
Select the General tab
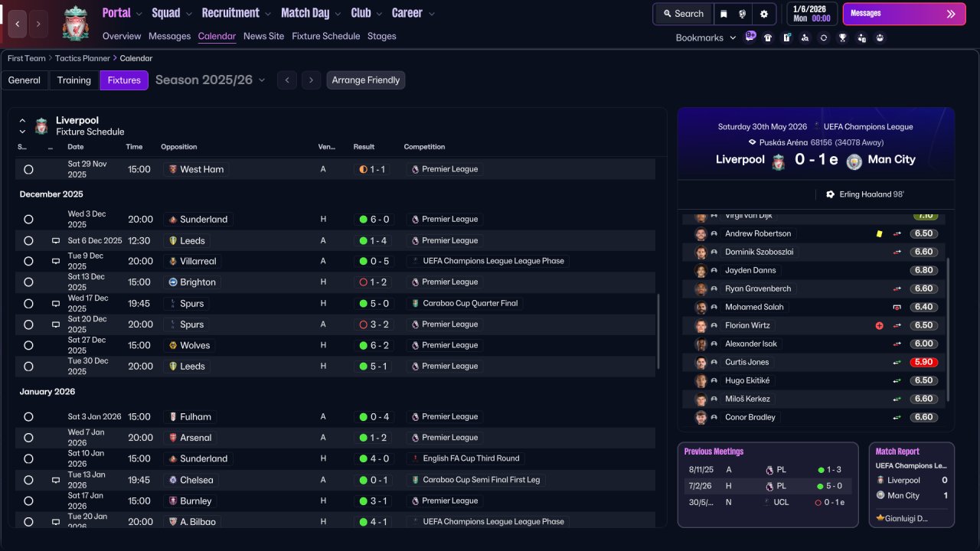pos(24,80)
